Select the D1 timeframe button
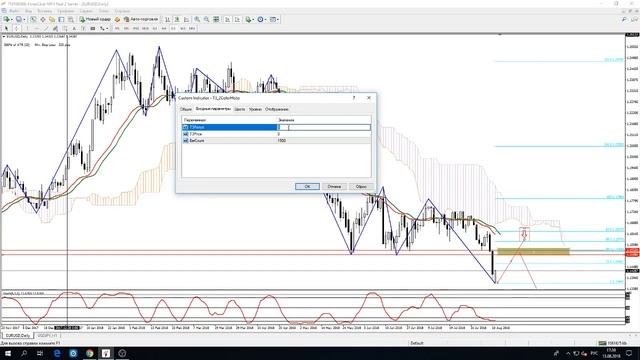The width and height of the screenshot is (640, 360). pos(173,29)
